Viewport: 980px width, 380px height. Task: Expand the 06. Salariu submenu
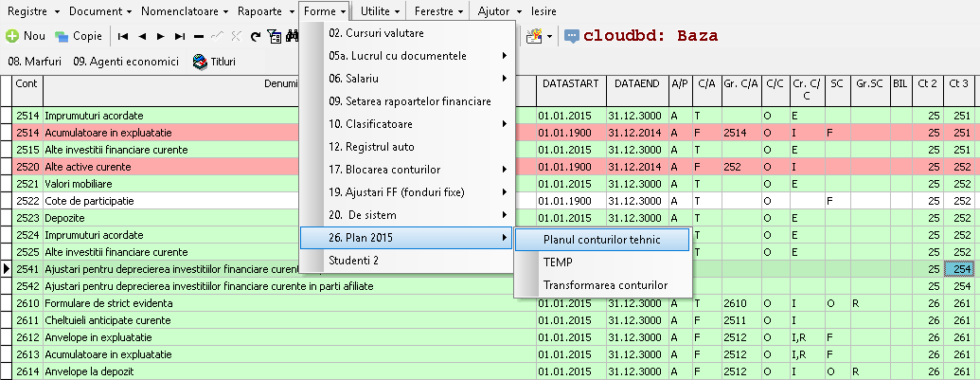pos(406,79)
